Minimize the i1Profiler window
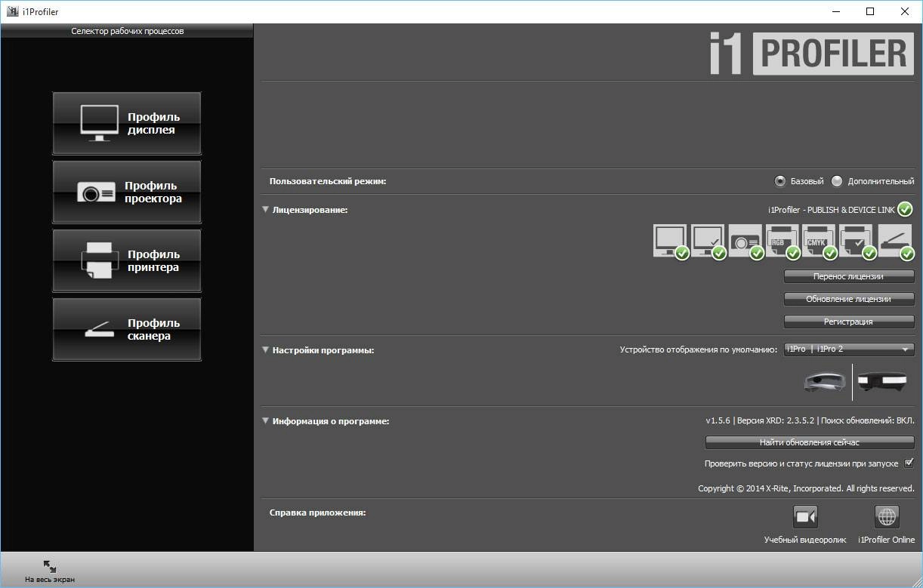This screenshot has width=923, height=588. pyautogui.click(x=836, y=11)
